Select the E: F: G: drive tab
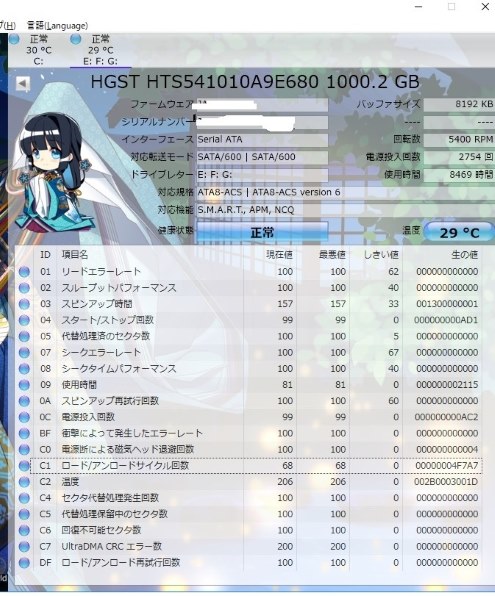Viewport: 495px width, 596px height. point(100,50)
